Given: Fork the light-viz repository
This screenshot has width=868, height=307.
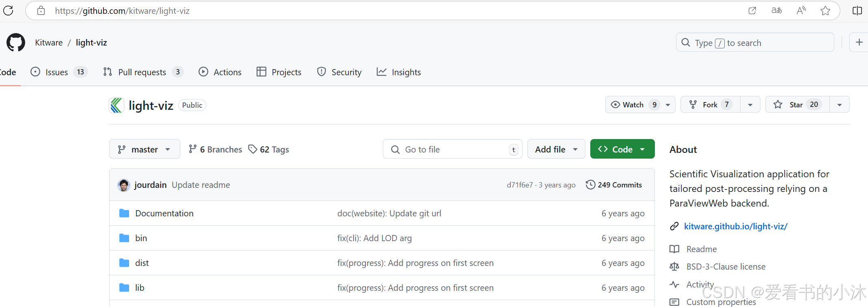Looking at the screenshot, I should (710, 105).
